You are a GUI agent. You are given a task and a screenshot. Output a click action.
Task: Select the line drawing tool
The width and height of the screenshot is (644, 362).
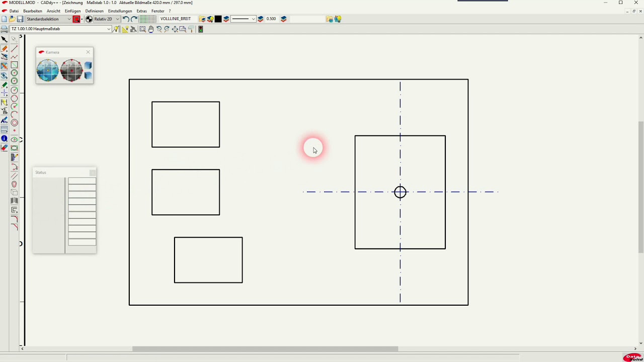pyautogui.click(x=14, y=48)
